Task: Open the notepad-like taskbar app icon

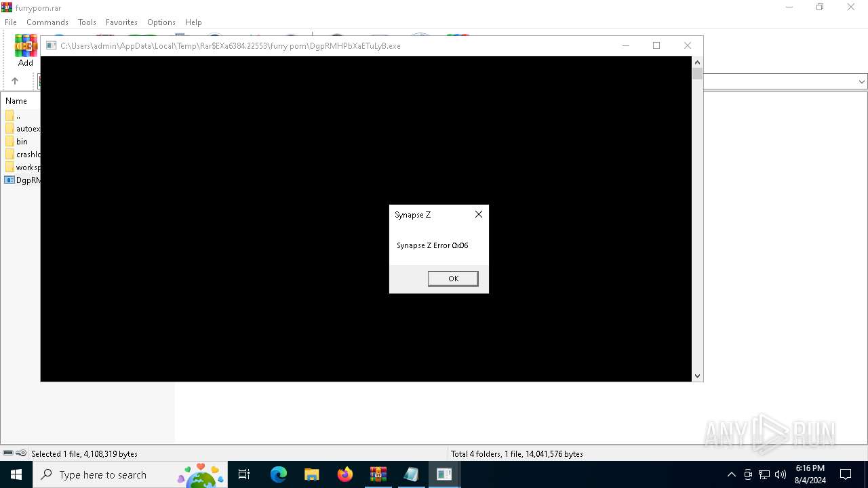Action: 411,474
